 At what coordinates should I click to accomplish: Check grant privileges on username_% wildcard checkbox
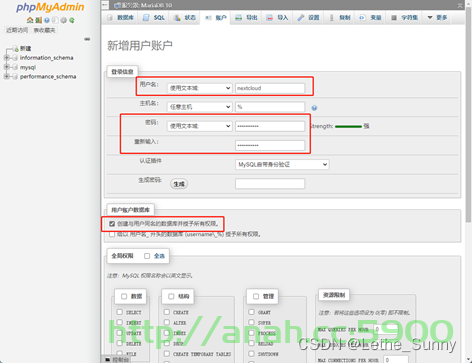(x=112, y=234)
